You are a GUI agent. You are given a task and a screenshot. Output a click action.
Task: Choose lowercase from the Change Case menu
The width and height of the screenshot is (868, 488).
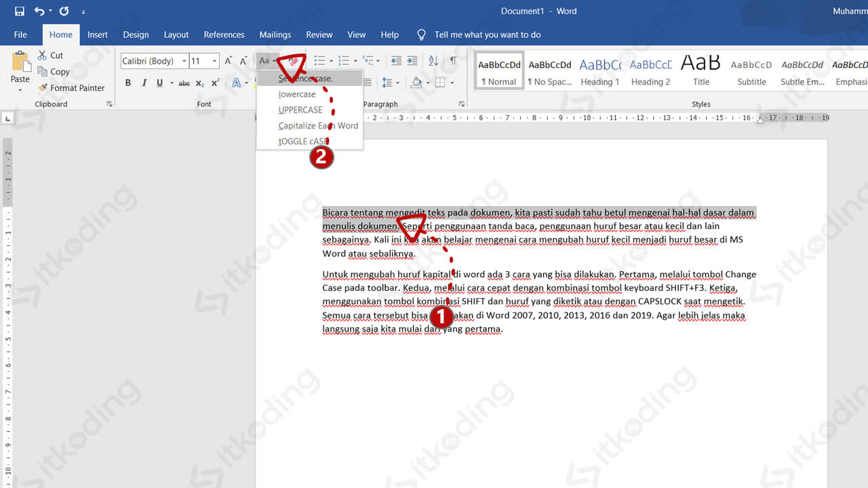point(309,94)
